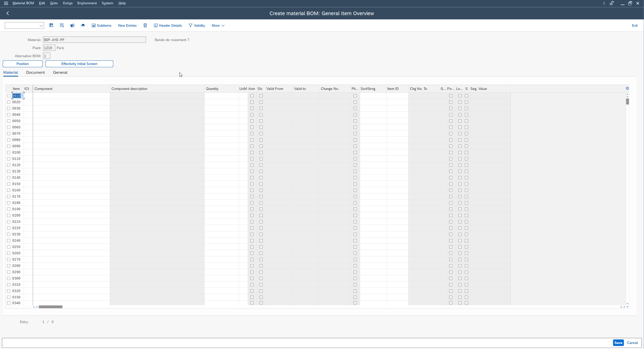Click the Material input field
The height and width of the screenshot is (349, 644).
click(x=94, y=40)
